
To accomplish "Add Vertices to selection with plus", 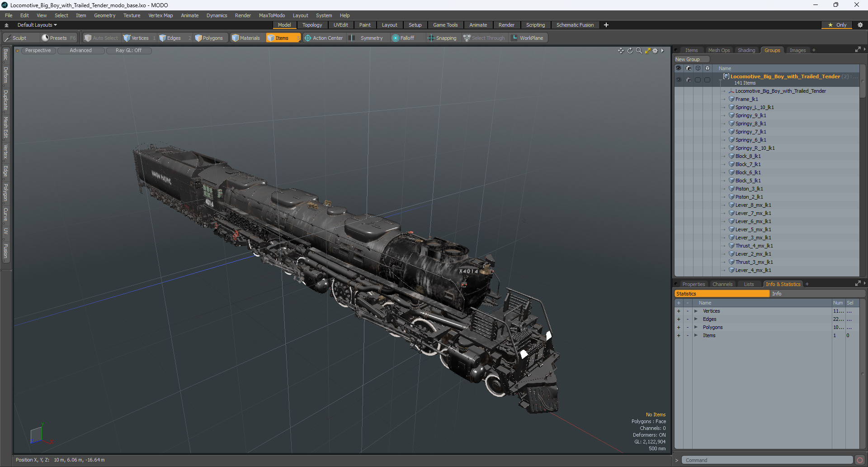I will tap(679, 311).
